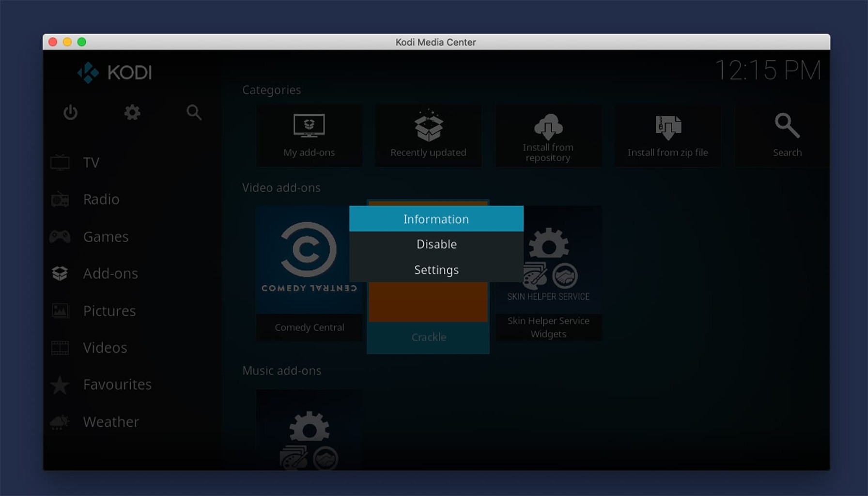
Task: Select the music add-on thumbnail at bottom
Action: click(x=309, y=430)
